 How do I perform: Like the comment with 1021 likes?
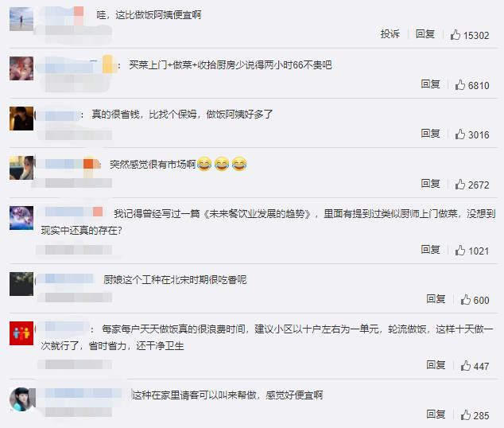[x=459, y=250]
